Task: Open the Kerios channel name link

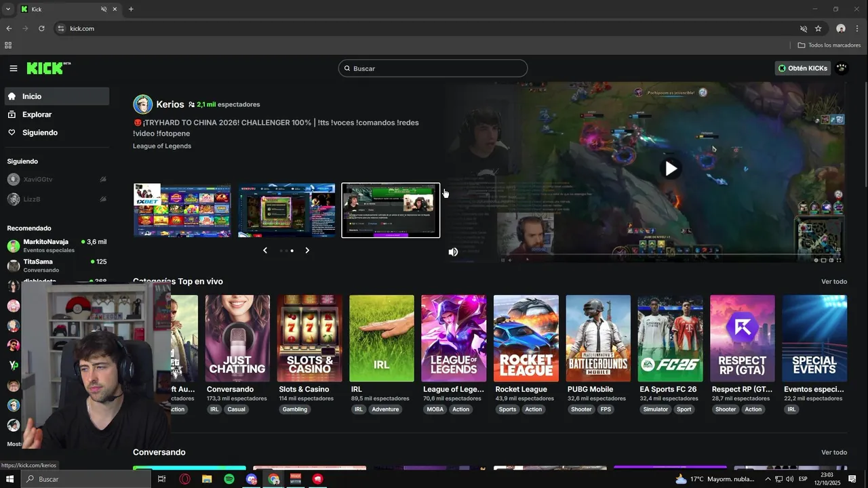Action: [170, 104]
